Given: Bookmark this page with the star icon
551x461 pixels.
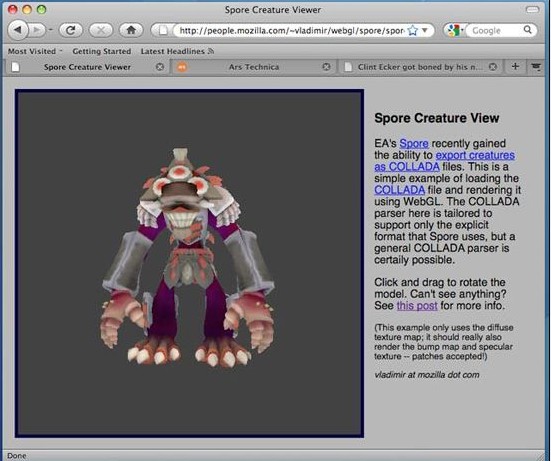Looking at the screenshot, I should [413, 31].
